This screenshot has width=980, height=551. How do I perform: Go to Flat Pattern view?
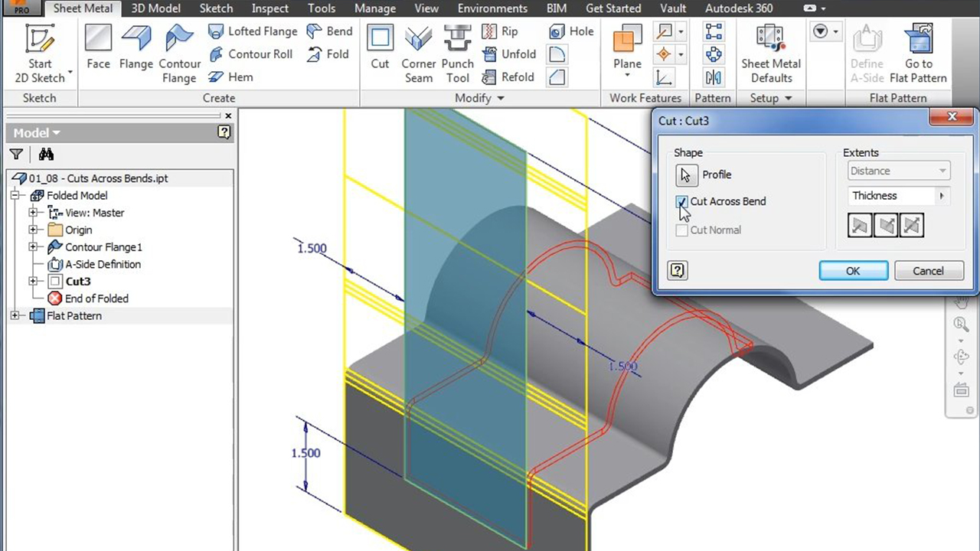(x=918, y=52)
